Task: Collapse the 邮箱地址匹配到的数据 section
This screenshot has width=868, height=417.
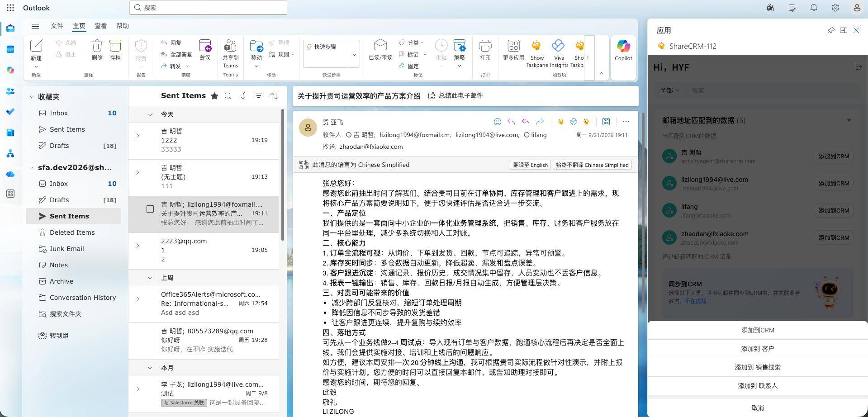Action: [849, 120]
